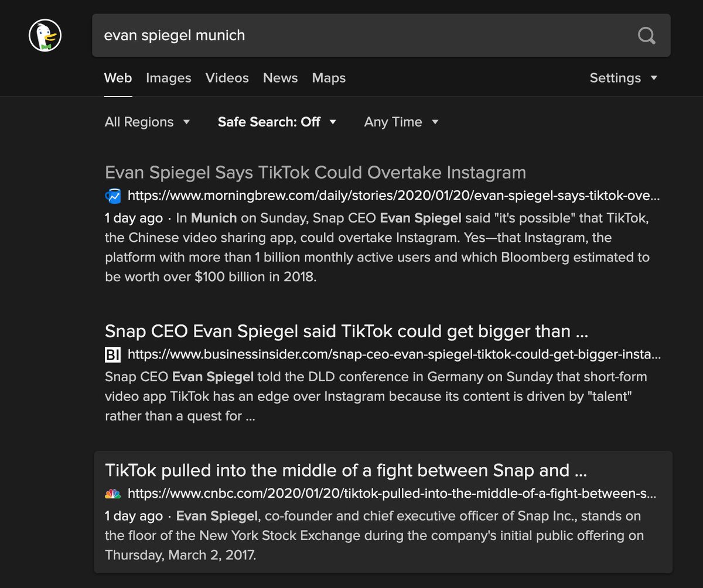703x588 pixels.
Task: Open the 'TikTok pulled into the middle' result
Action: [346, 470]
